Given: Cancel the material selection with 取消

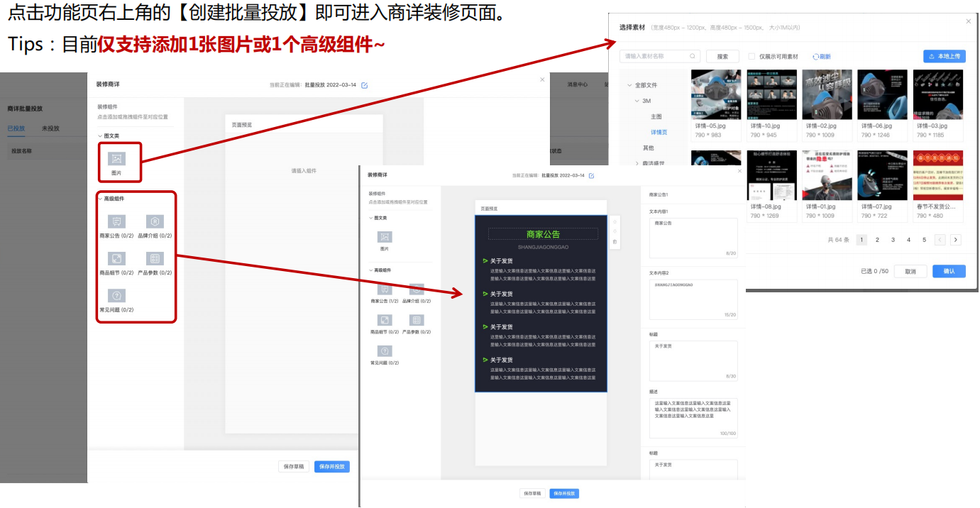Looking at the screenshot, I should (910, 271).
